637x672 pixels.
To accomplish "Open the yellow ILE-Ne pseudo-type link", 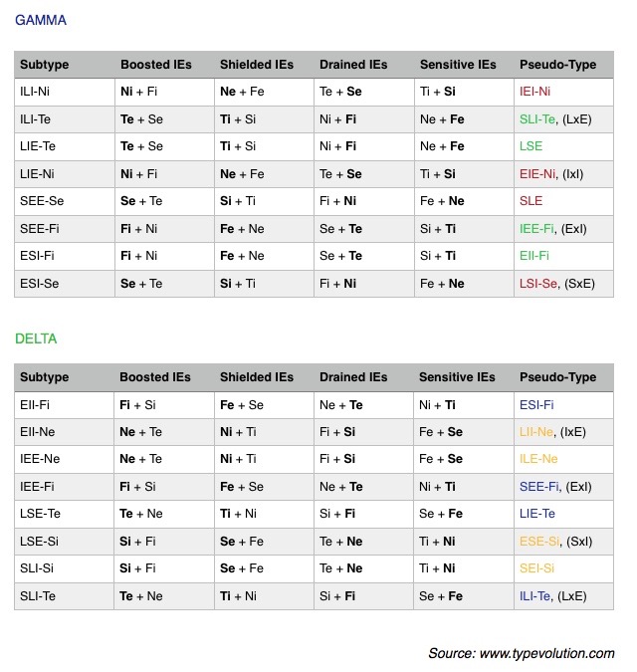I will (538, 459).
